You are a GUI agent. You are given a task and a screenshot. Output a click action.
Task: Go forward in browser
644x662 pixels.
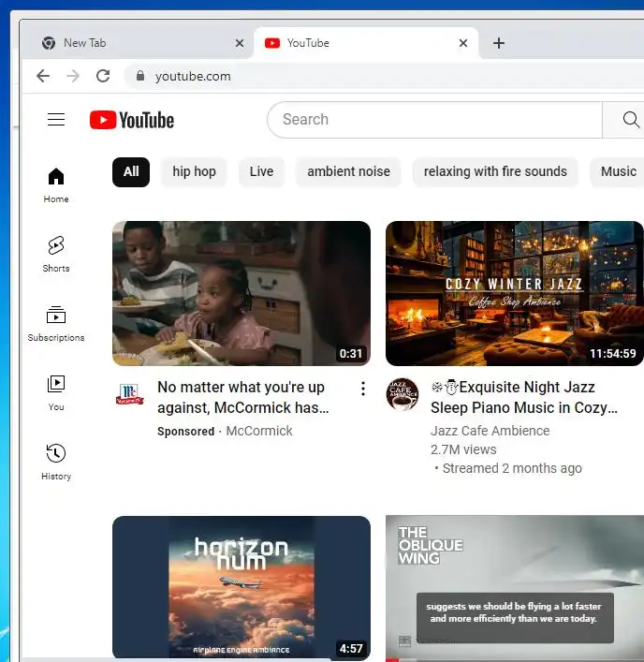(x=73, y=76)
